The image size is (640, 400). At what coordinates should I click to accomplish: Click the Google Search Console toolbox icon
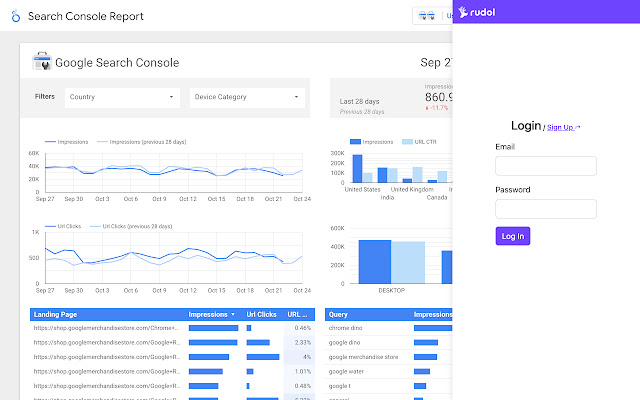(x=42, y=61)
